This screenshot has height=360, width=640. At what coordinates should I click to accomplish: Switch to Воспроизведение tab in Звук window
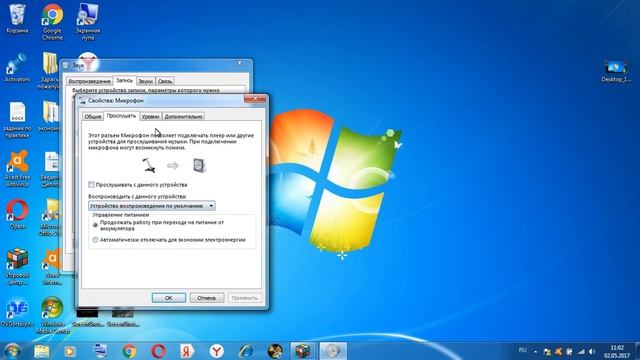[89, 81]
